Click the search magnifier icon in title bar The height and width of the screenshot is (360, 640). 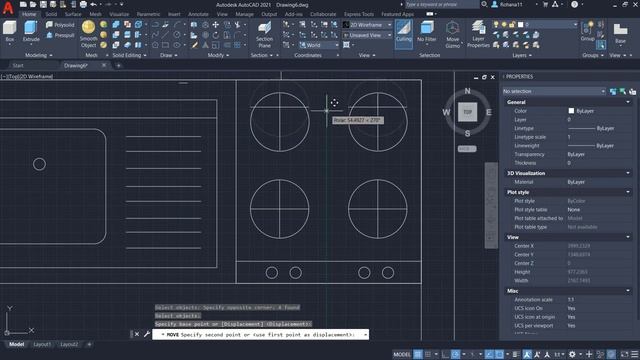pyautogui.click(x=484, y=4)
